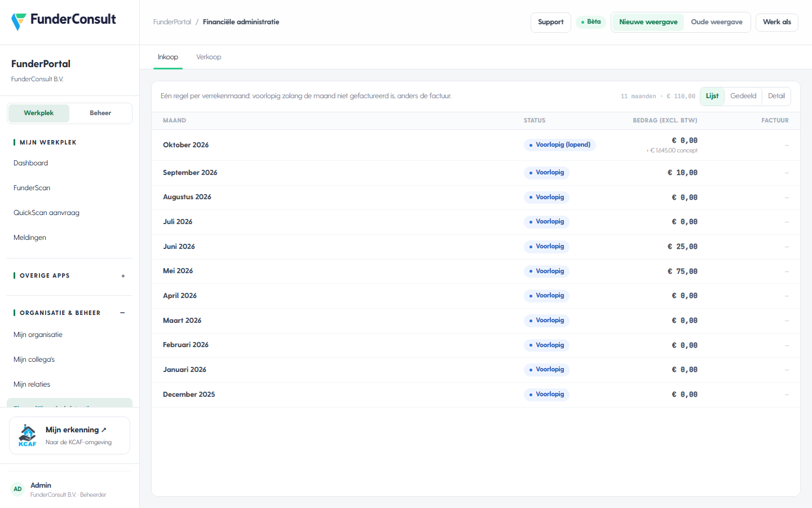Click the FunderConsult logo icon
Screen dimensions: 812x508
(x=19, y=21)
